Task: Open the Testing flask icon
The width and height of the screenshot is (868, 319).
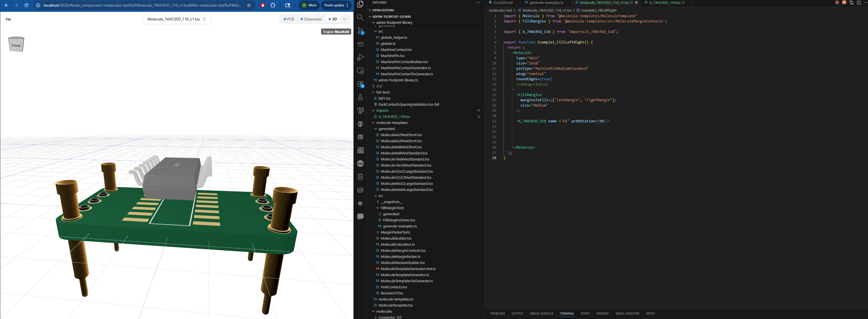Action: click(x=360, y=97)
